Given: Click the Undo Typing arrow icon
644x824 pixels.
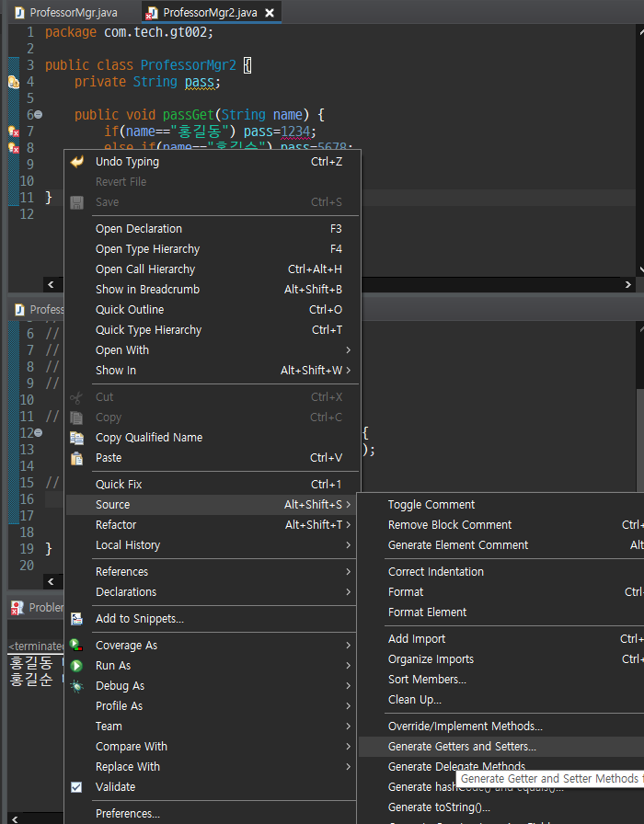Looking at the screenshot, I should click(77, 162).
